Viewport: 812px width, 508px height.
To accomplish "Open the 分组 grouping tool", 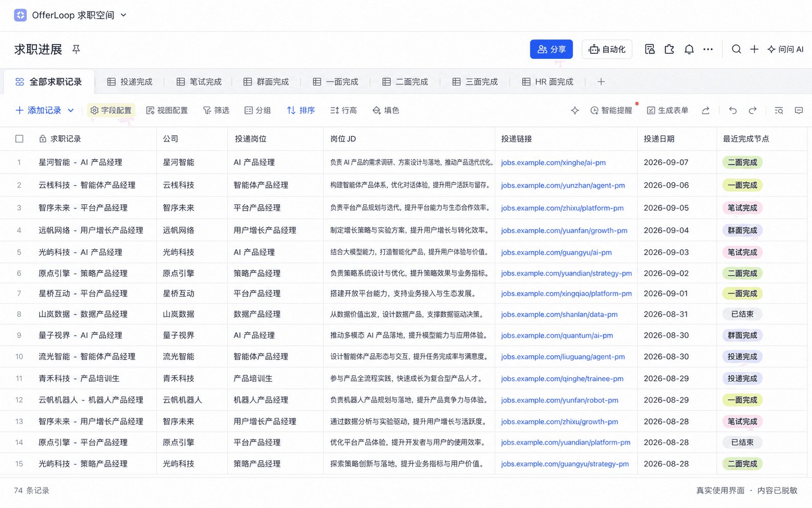I will click(x=258, y=110).
